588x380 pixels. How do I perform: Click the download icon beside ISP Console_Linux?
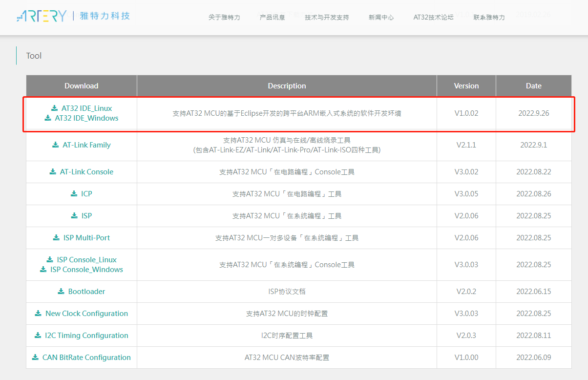point(50,259)
